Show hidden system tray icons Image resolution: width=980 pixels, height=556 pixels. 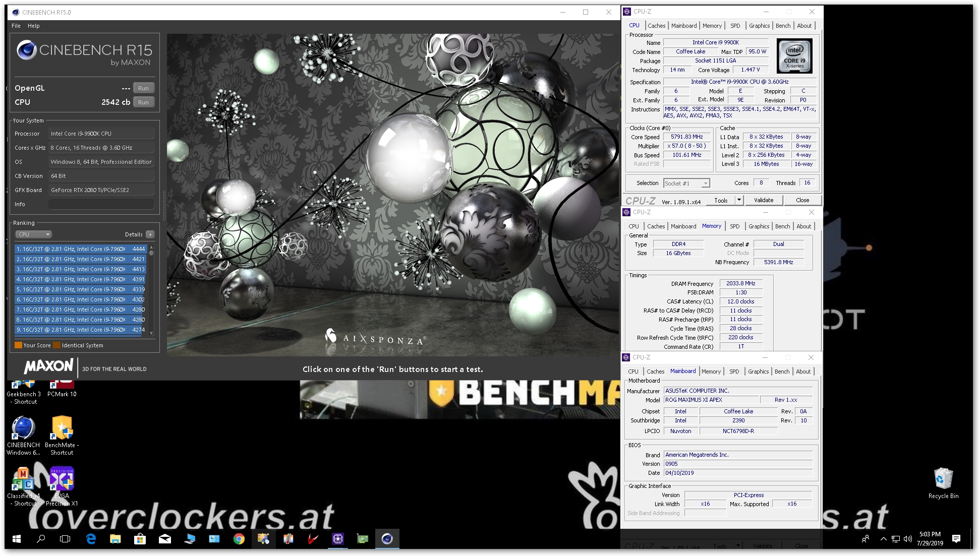point(883,539)
